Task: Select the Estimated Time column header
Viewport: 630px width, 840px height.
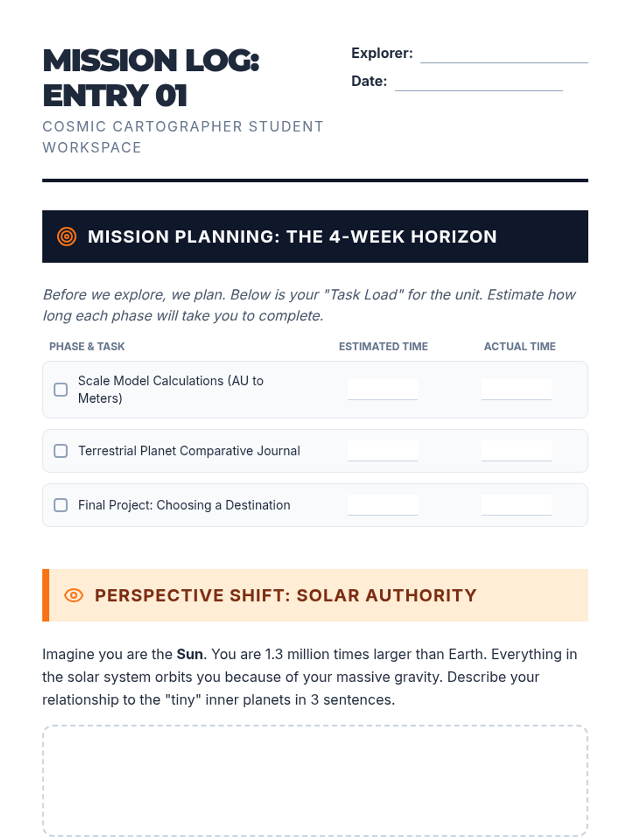Action: [383, 346]
